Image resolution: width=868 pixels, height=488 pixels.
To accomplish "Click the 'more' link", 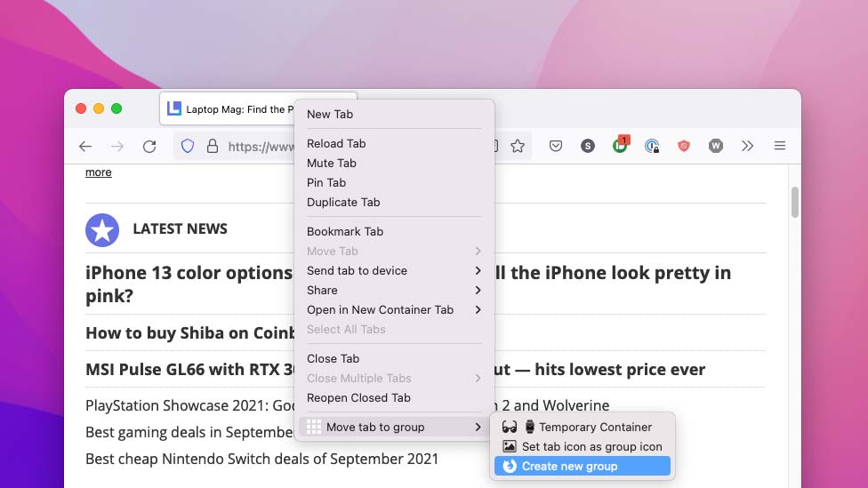I will (99, 172).
